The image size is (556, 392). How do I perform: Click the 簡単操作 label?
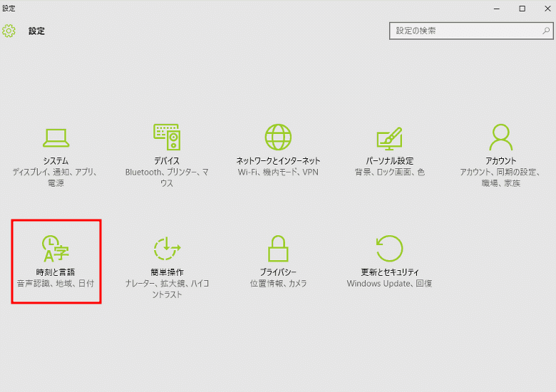(x=167, y=272)
